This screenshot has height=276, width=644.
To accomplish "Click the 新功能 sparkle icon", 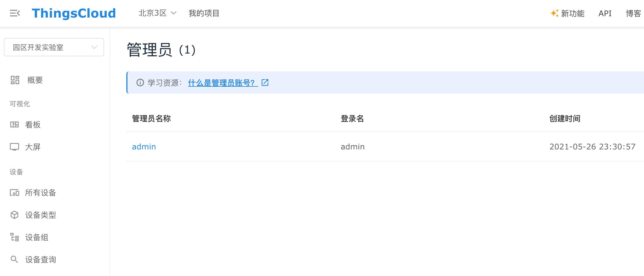I will point(554,13).
